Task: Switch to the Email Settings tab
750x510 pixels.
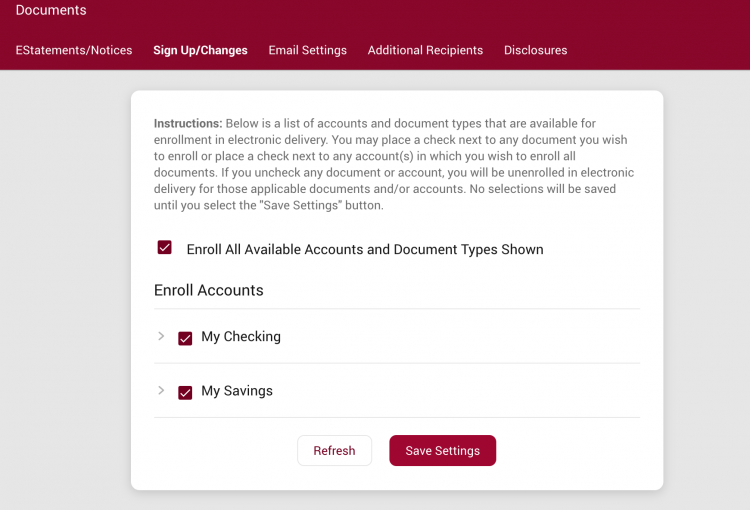Action: pyautogui.click(x=308, y=50)
